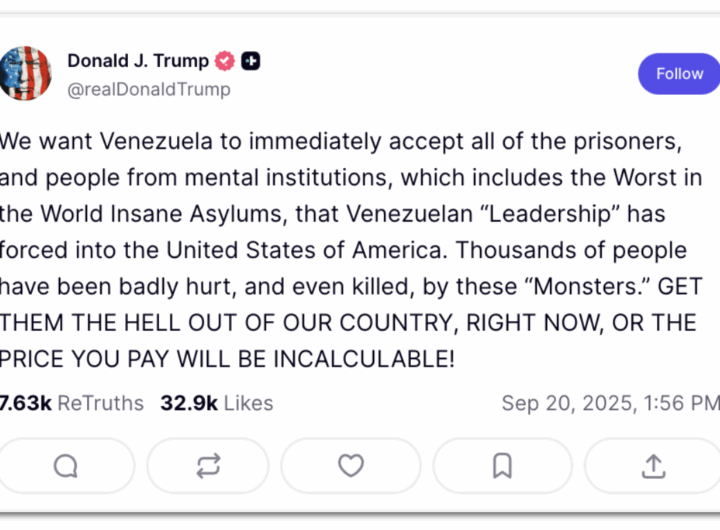Open the share upload-arrow icon

[653, 466]
